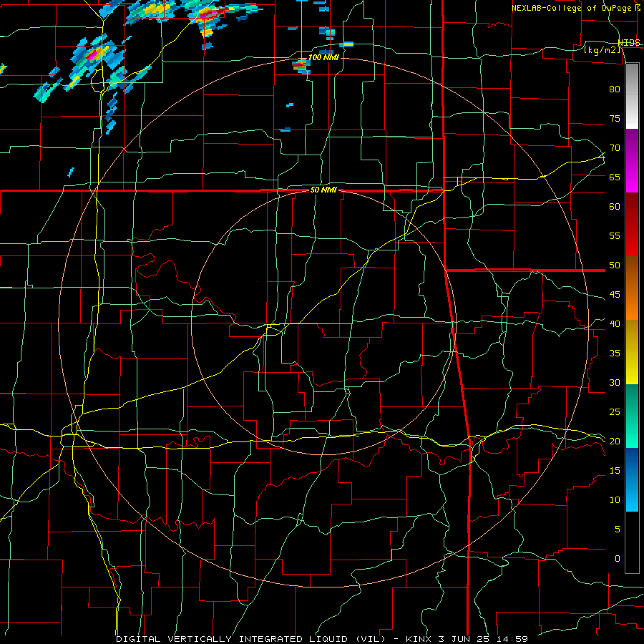Click the 55 value on the color scale

coord(615,235)
